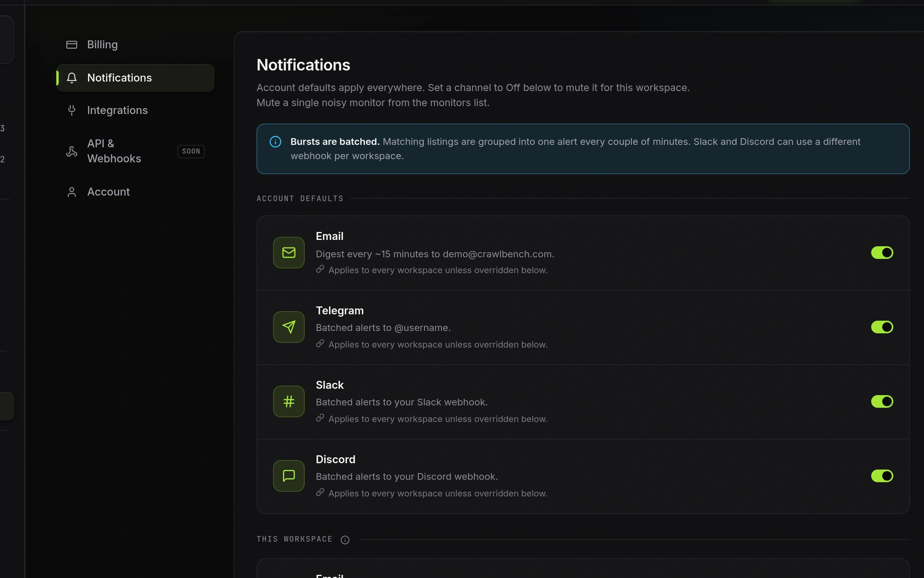Click the info icon next to THIS WORKSPACE
This screenshot has width=924, height=578.
pyautogui.click(x=345, y=540)
